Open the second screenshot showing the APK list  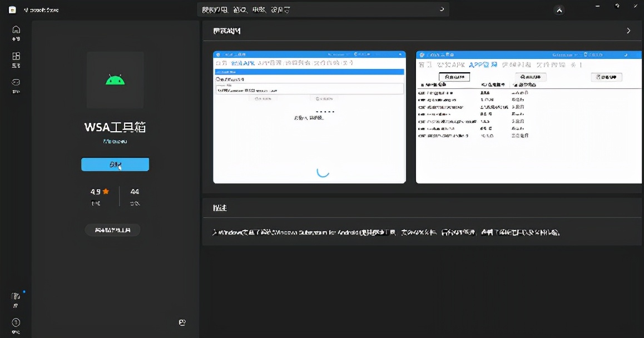click(x=528, y=117)
